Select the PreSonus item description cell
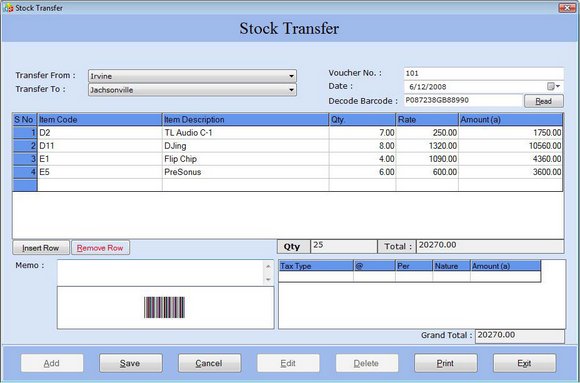The image size is (580, 383). coord(245,172)
